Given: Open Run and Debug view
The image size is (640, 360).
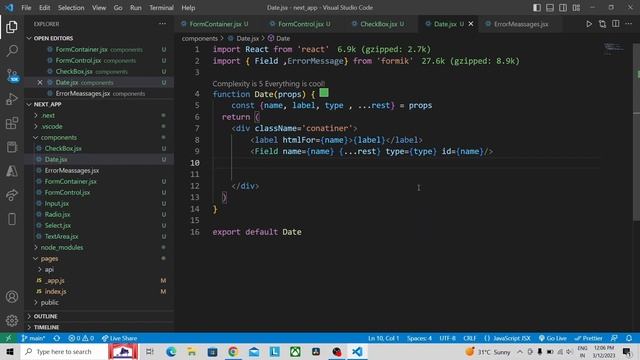Looking at the screenshot, I should pos(12,99).
